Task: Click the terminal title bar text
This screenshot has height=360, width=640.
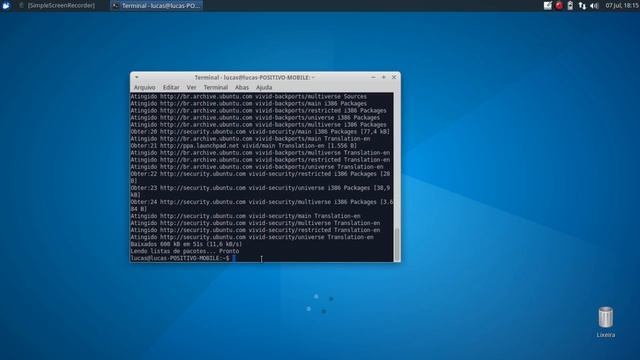Action: click(254, 77)
